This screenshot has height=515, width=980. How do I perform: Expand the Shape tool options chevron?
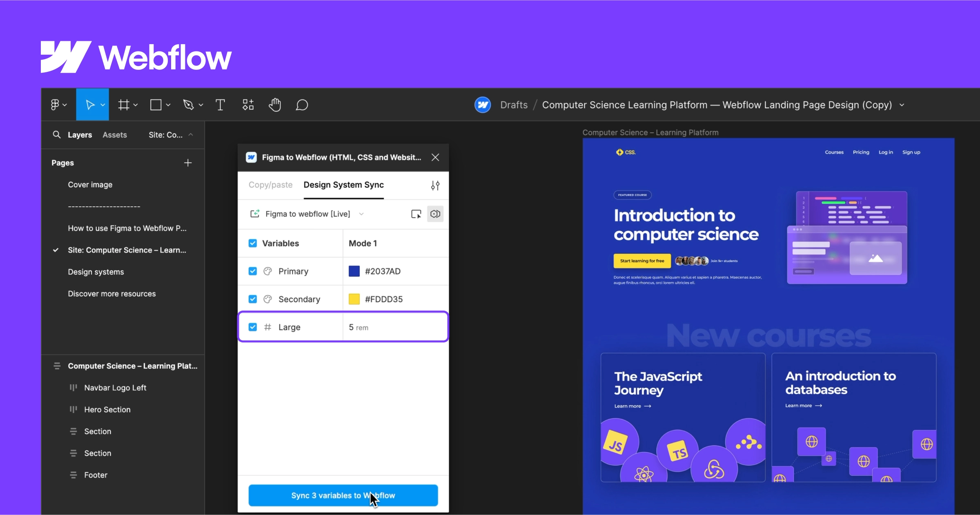pyautogui.click(x=168, y=105)
